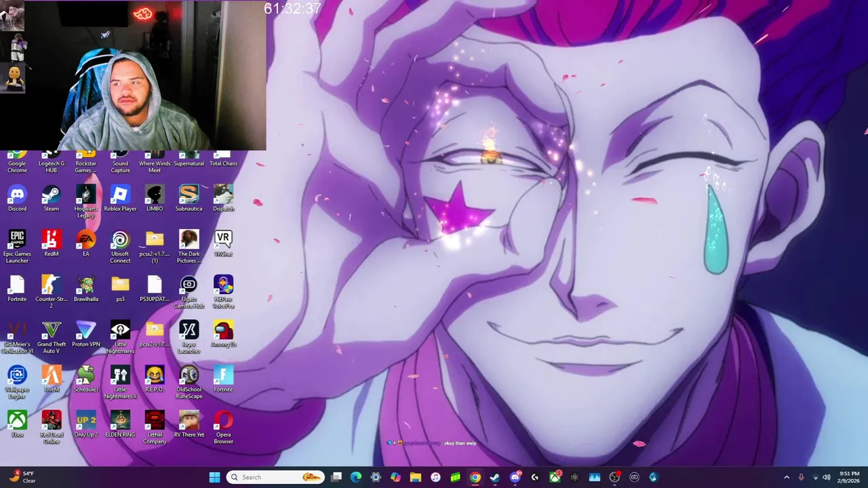
Task: Open the Windows Start menu
Action: [x=214, y=477]
